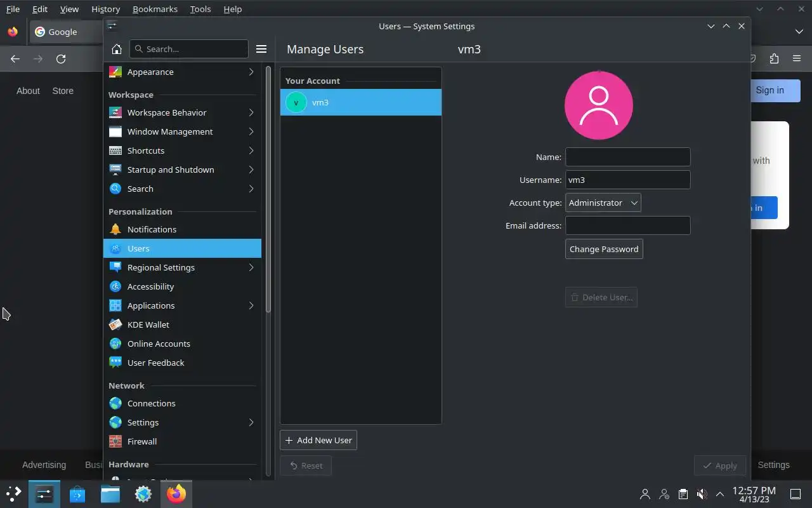Expand network Settings chevron
Viewport: 812px width, 508px height.
click(251, 422)
